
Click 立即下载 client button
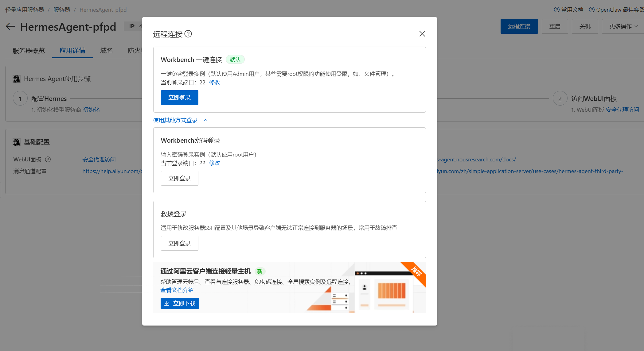click(180, 303)
